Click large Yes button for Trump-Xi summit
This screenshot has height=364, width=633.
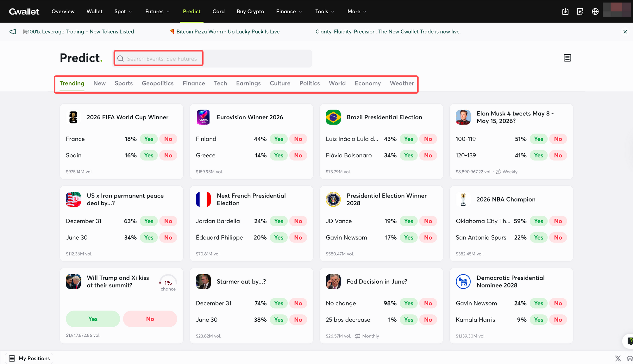tap(93, 319)
